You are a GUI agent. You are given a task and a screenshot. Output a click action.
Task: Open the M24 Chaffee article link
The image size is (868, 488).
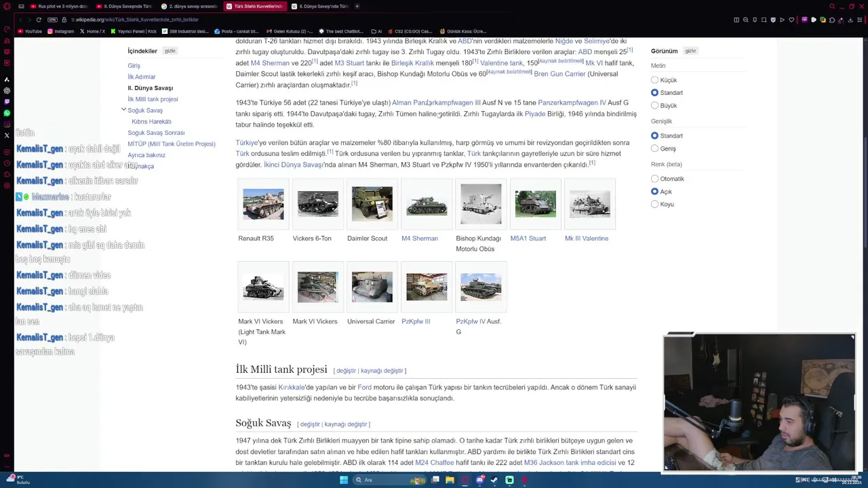click(435, 463)
